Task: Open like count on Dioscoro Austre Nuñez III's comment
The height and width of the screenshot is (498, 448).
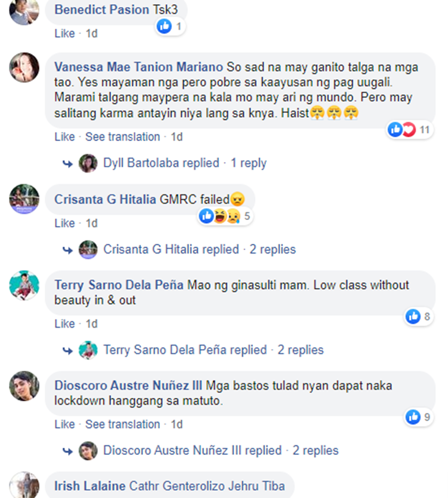Action: tap(419, 417)
